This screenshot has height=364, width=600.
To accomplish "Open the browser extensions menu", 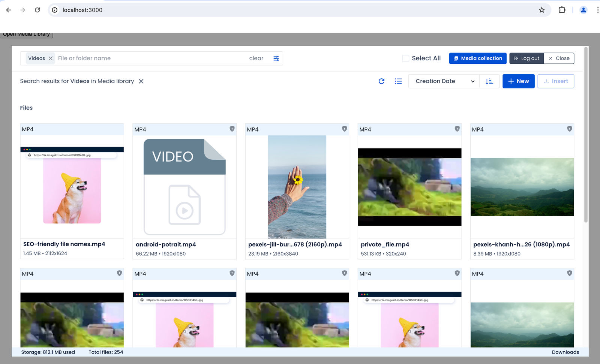I will (562, 10).
